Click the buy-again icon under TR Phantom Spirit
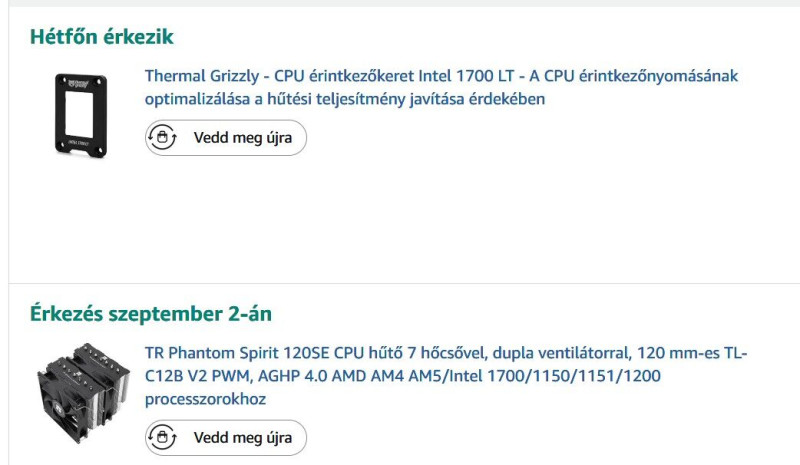Image resolution: width=800 pixels, height=465 pixels. coord(162,437)
